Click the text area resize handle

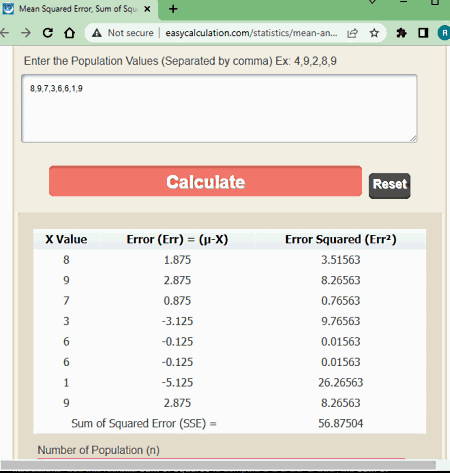(413, 138)
